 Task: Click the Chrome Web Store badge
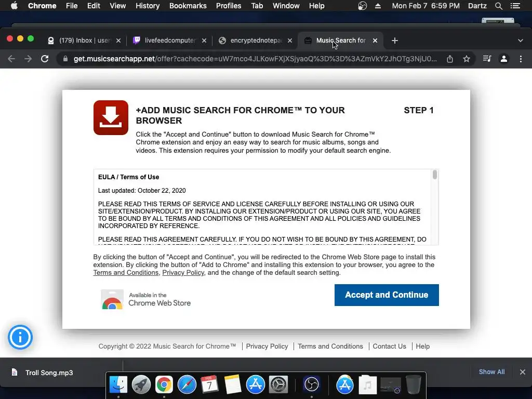click(146, 299)
